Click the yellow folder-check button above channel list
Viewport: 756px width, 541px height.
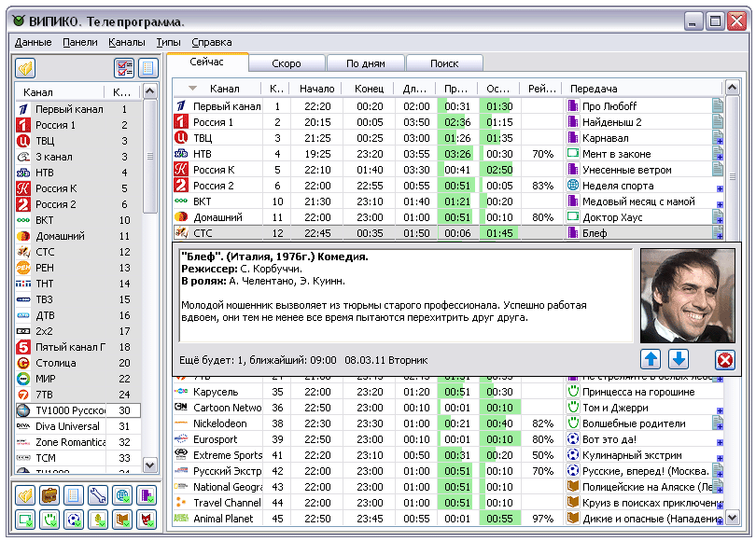pyautogui.click(x=25, y=68)
